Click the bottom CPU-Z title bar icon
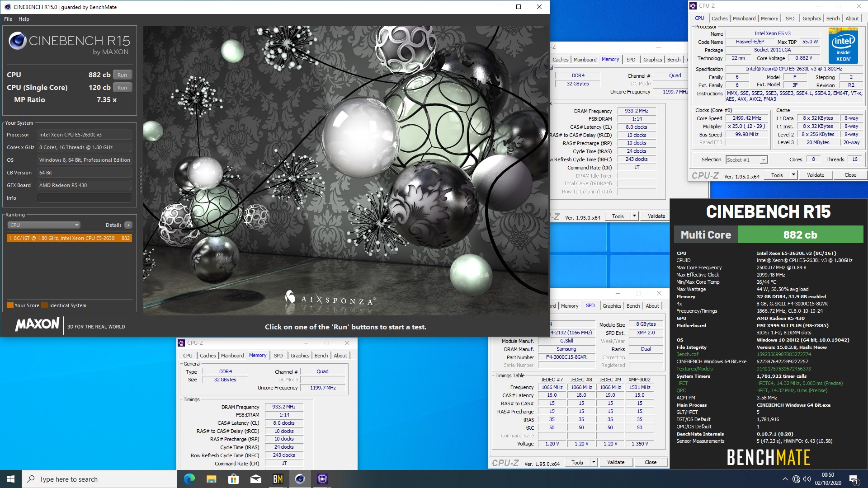This screenshot has width=868, height=488. click(x=181, y=343)
